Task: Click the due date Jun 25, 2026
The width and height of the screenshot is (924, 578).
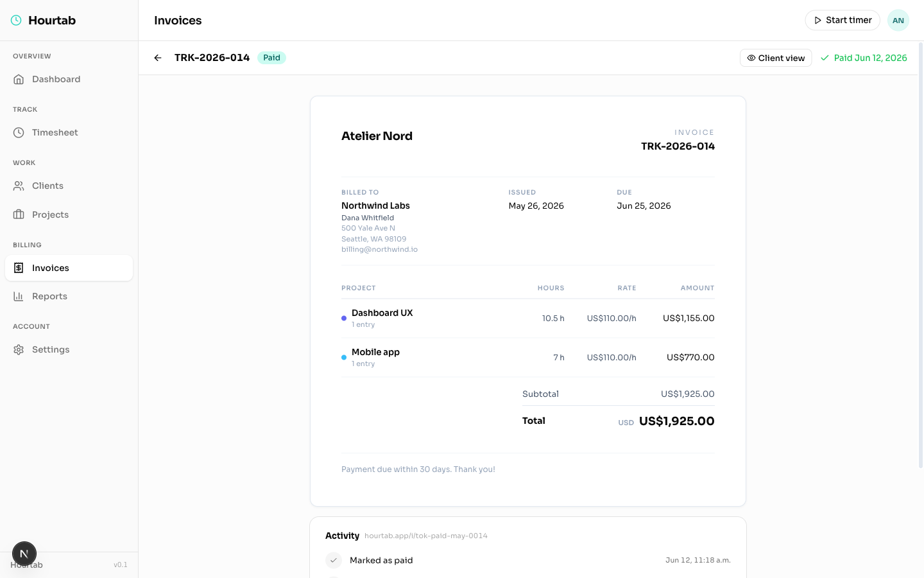Action: [644, 206]
